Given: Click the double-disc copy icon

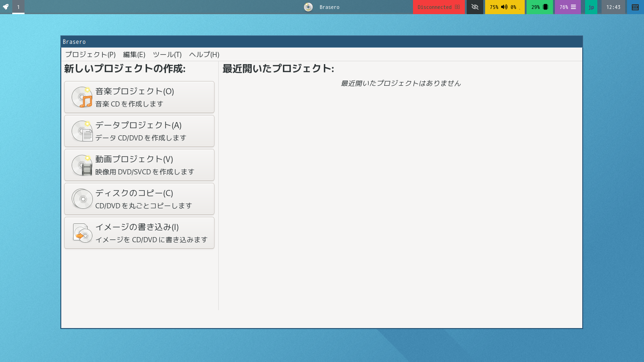Looking at the screenshot, I should tap(82, 199).
